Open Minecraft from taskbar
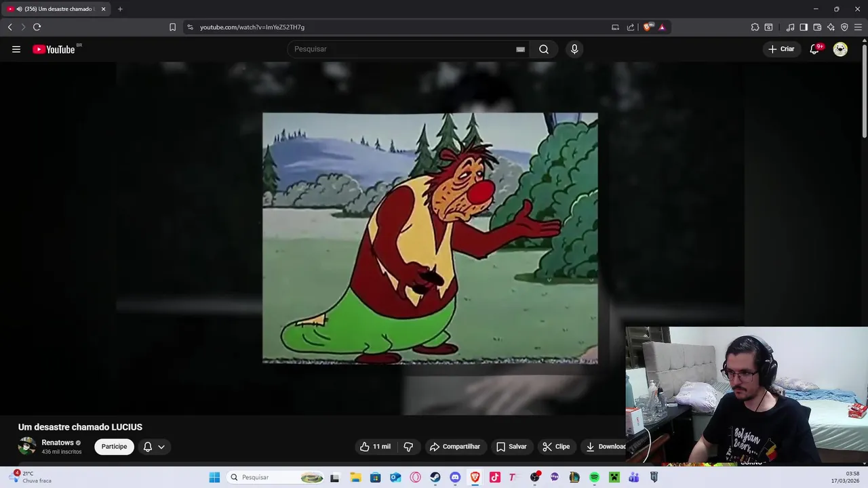 click(x=614, y=477)
